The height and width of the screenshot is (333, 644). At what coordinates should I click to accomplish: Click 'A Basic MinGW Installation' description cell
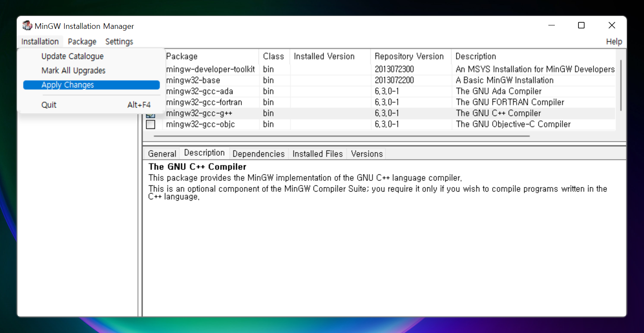504,81
